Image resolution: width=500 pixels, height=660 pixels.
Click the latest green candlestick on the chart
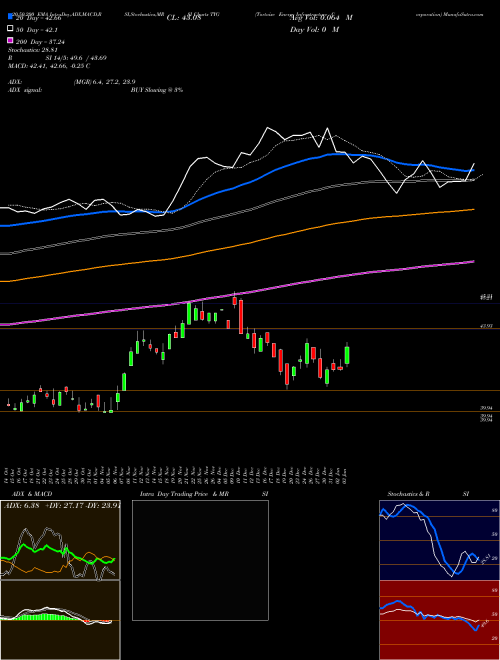tap(347, 354)
